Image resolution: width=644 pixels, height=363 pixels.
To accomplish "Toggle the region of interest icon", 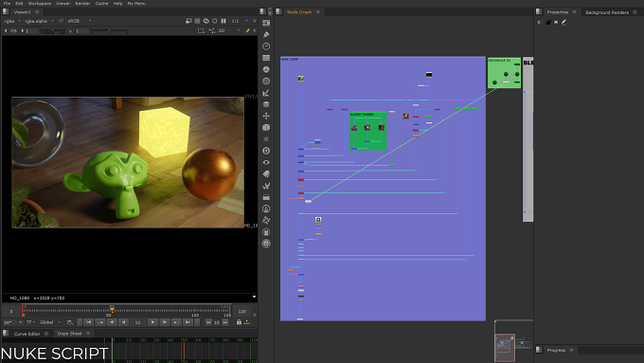I will tap(201, 31).
